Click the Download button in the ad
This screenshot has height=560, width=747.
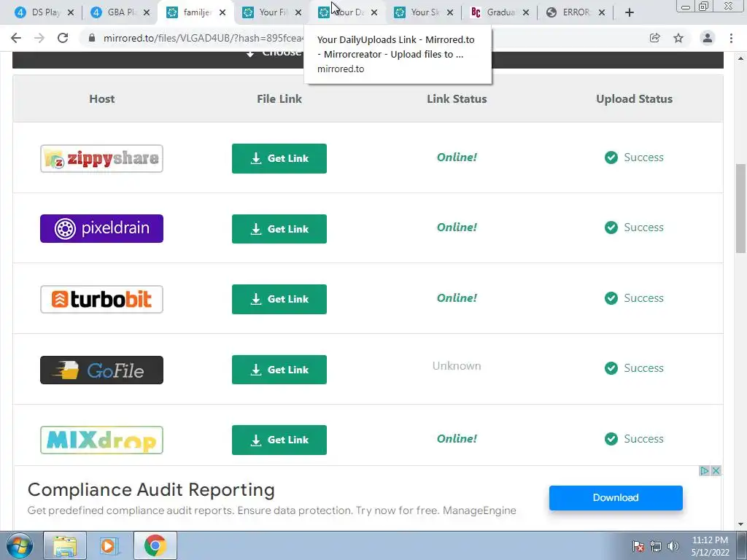616,497
